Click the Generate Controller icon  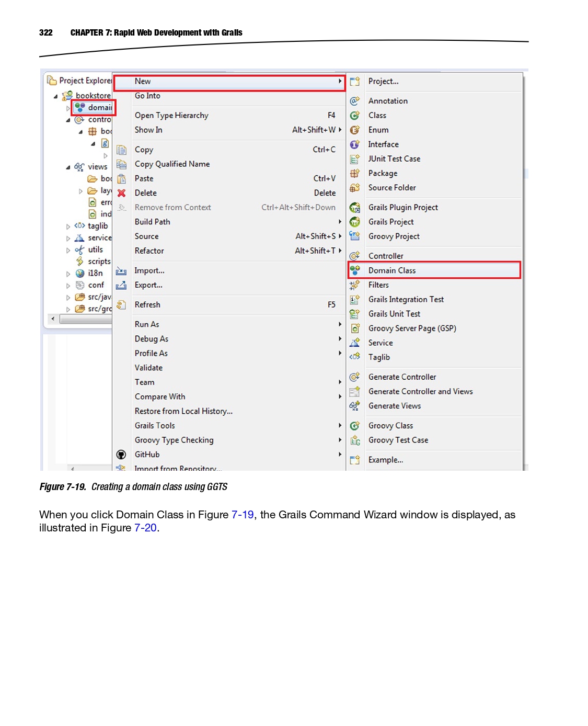click(x=355, y=377)
